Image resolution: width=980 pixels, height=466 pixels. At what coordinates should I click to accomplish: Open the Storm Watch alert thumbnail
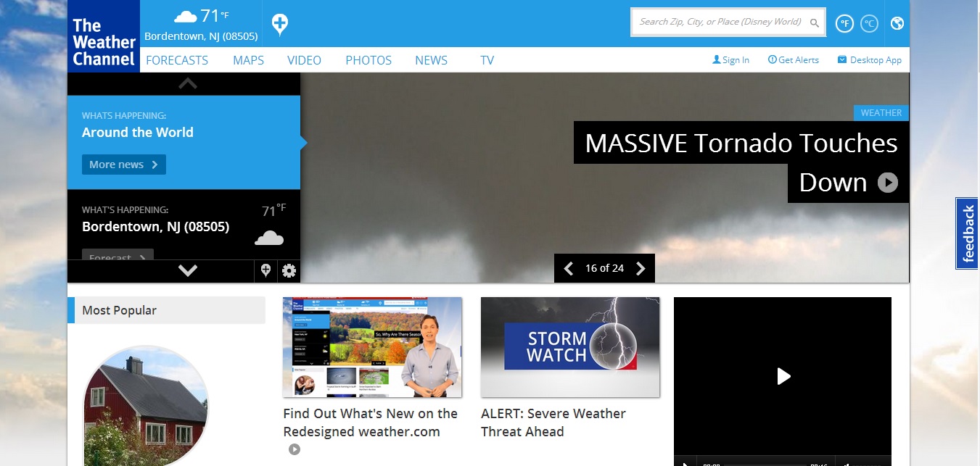pyautogui.click(x=570, y=347)
